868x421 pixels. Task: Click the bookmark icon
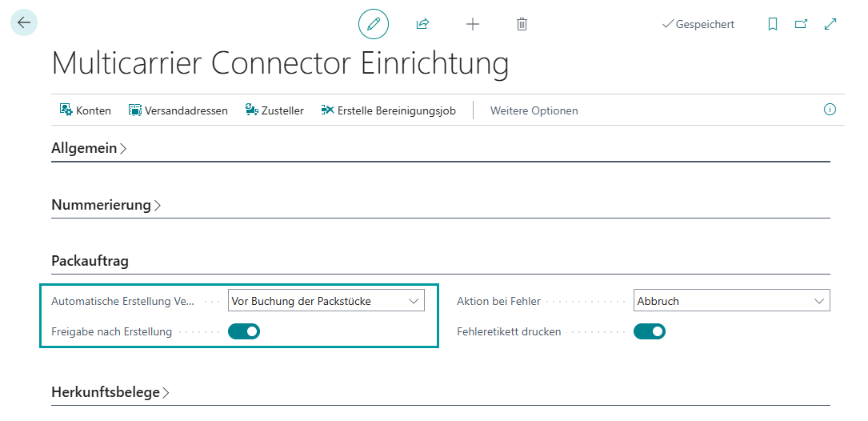click(773, 24)
